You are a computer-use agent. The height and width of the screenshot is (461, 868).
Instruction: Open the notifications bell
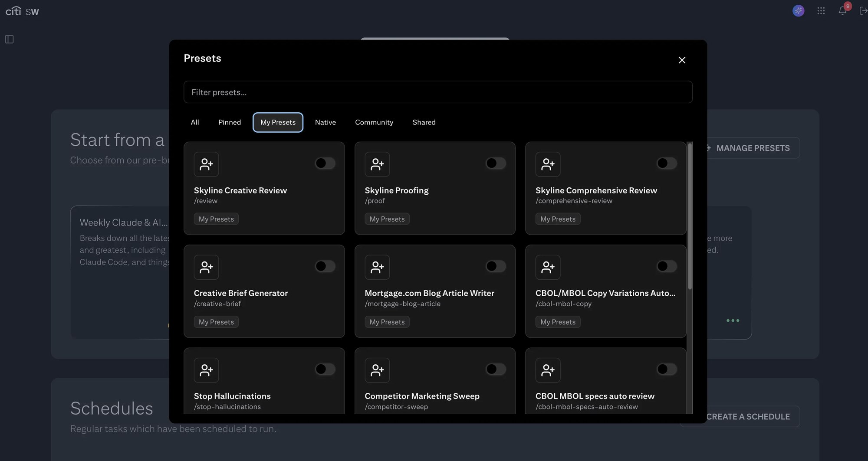pyautogui.click(x=842, y=11)
